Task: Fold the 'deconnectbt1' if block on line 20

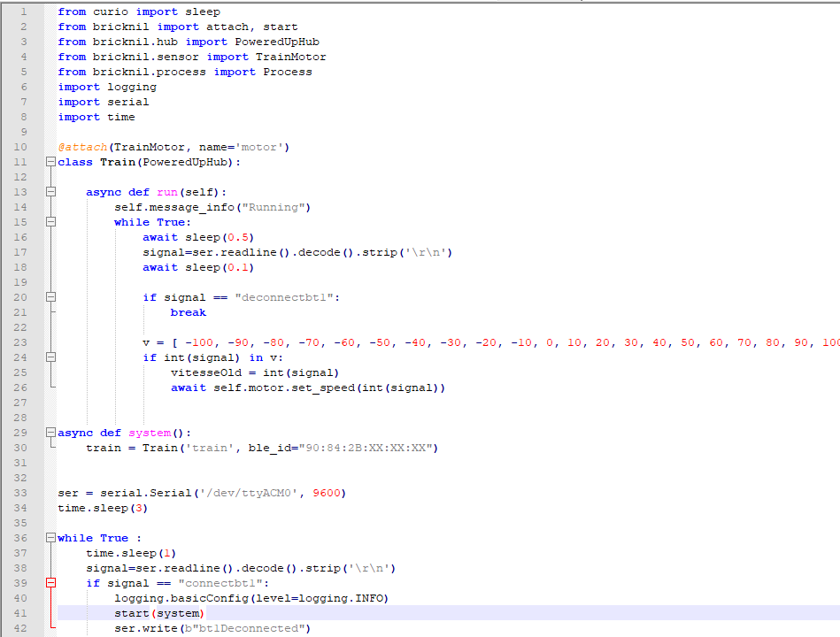Action: [50, 297]
